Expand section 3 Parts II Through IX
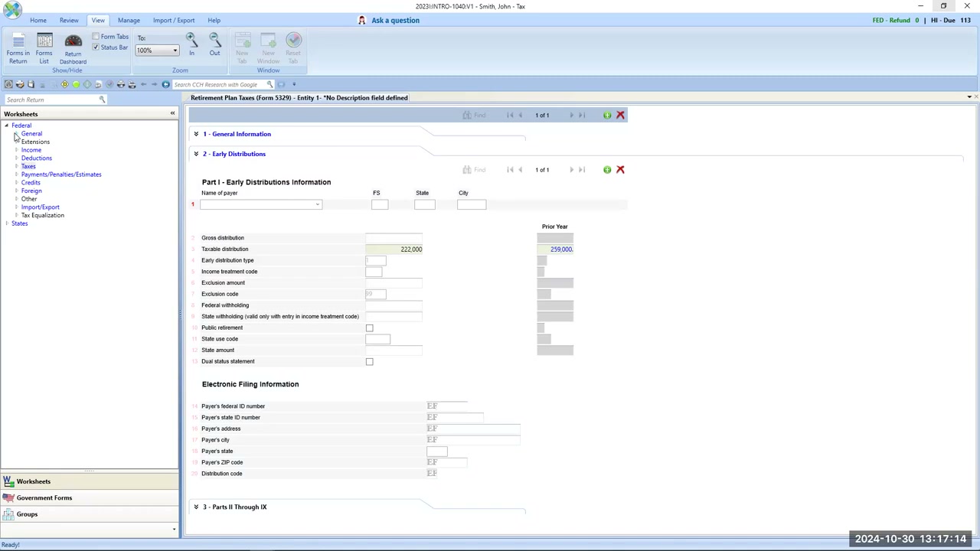980x551 pixels. (x=196, y=507)
